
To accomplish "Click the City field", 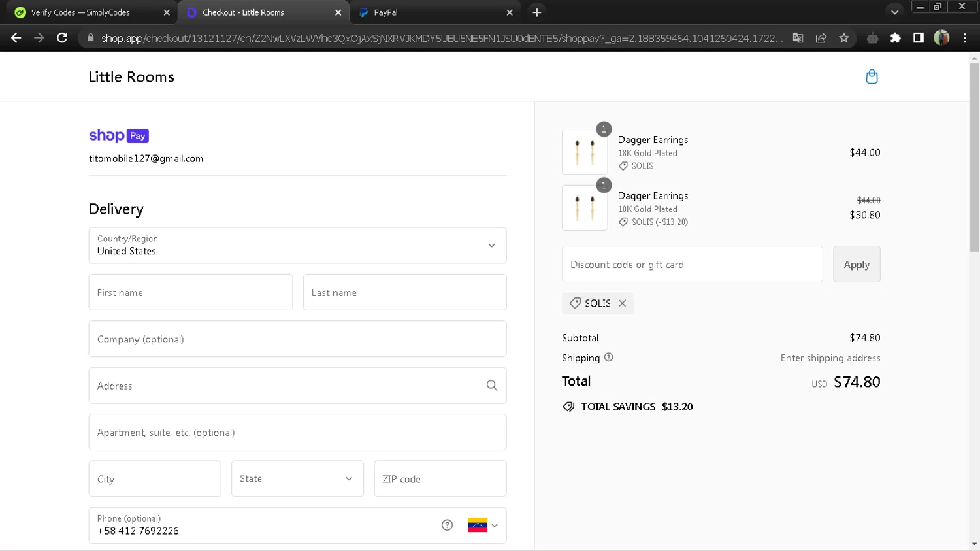I will pyautogui.click(x=155, y=478).
